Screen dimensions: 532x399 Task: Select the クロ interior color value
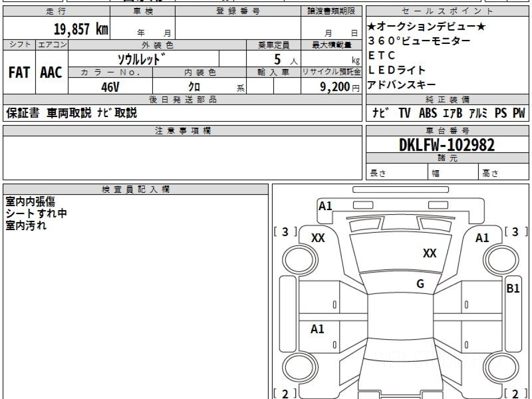[194, 87]
